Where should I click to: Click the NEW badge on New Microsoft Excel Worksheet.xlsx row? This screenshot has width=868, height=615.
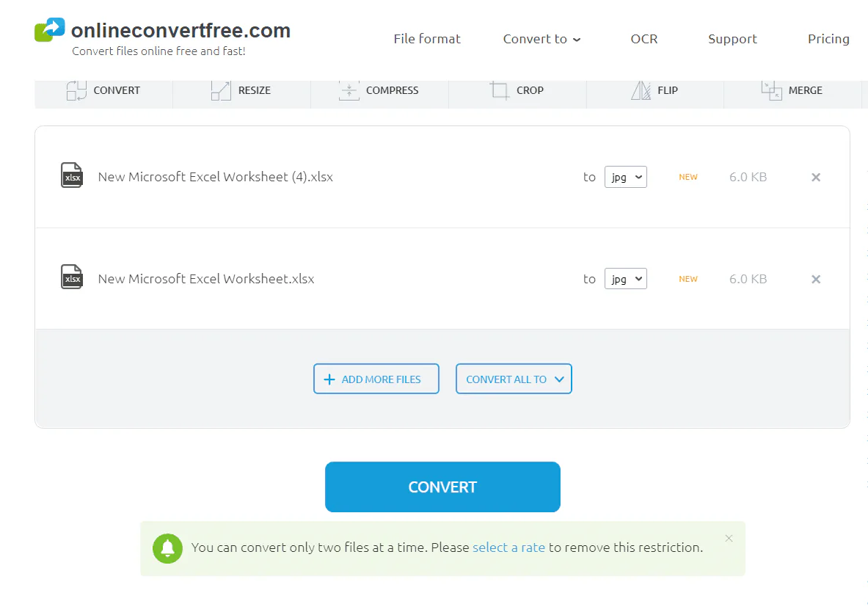coord(688,279)
